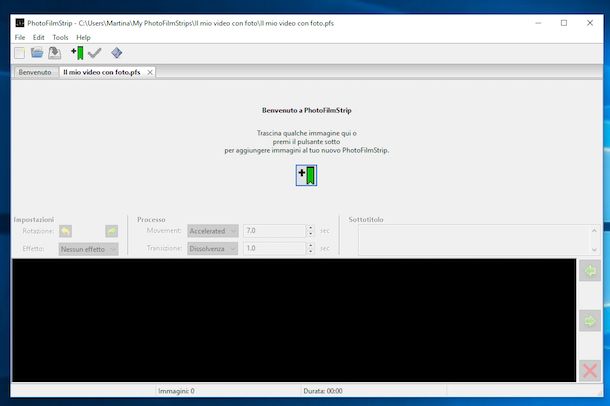Remove image with the red X button
The width and height of the screenshot is (610, 406).
coord(590,371)
